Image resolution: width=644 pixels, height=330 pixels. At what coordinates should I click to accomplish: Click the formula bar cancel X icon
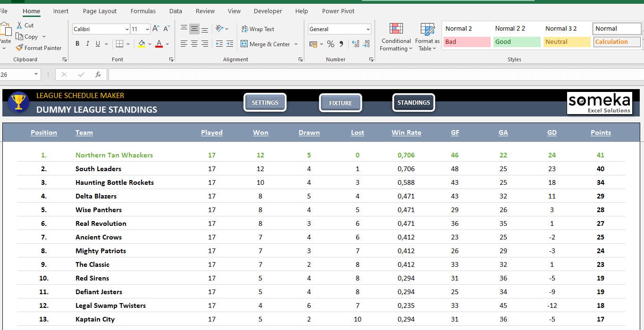pyautogui.click(x=64, y=74)
